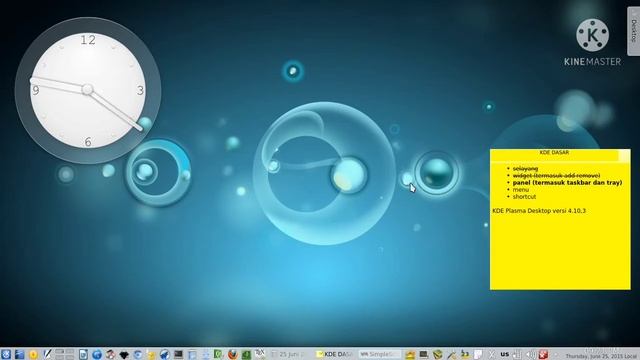
Task: Open the terminal icon in the panel
Action: point(178,354)
